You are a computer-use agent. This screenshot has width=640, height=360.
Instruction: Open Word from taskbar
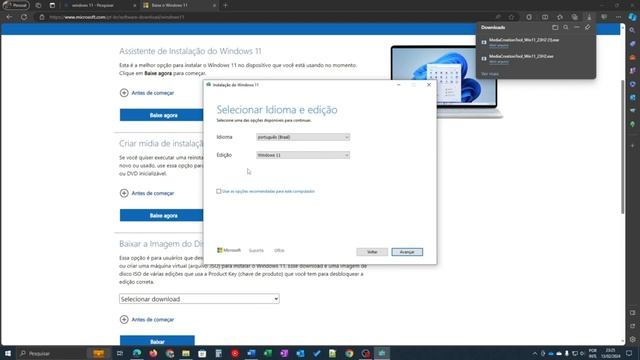[x=251, y=353]
